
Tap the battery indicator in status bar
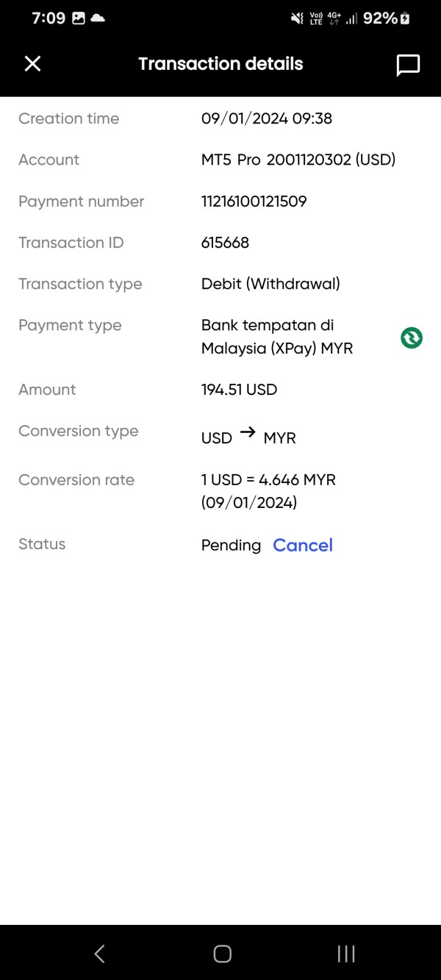point(404,18)
